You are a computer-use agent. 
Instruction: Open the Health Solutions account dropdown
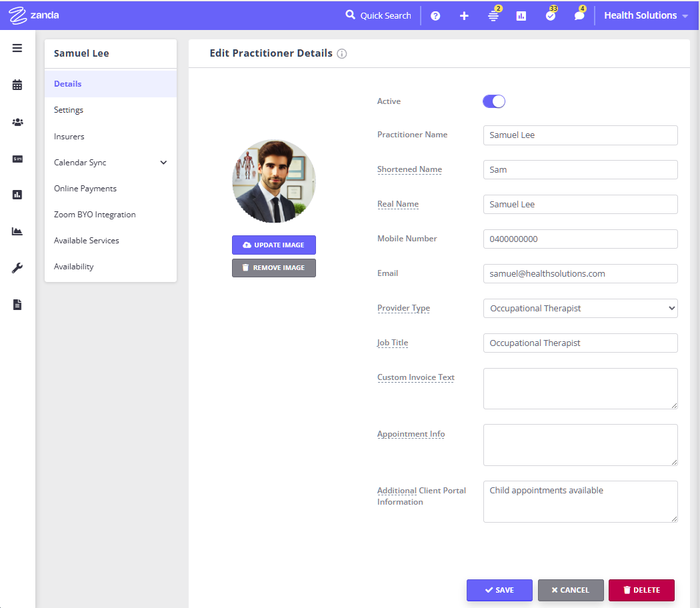[645, 15]
